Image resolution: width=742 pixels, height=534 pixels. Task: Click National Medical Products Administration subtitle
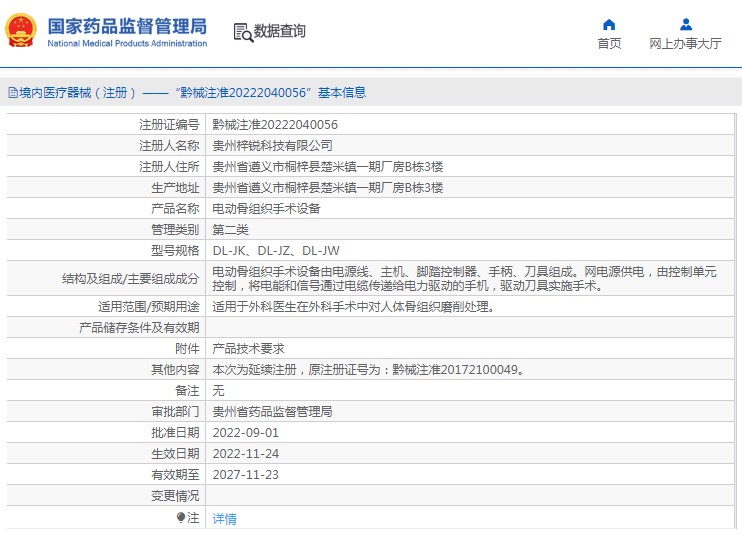click(x=127, y=43)
